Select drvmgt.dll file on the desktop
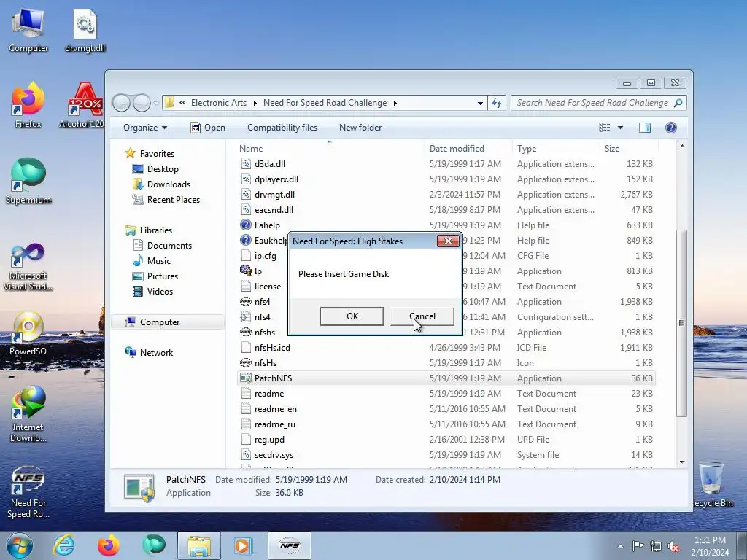Viewport: 747px width, 560px height. [85, 29]
